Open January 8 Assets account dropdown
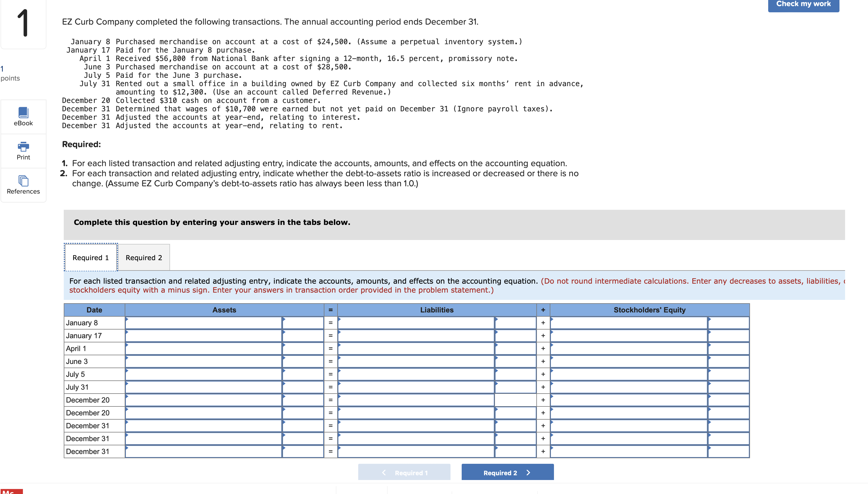This screenshot has height=494, width=868. [204, 323]
